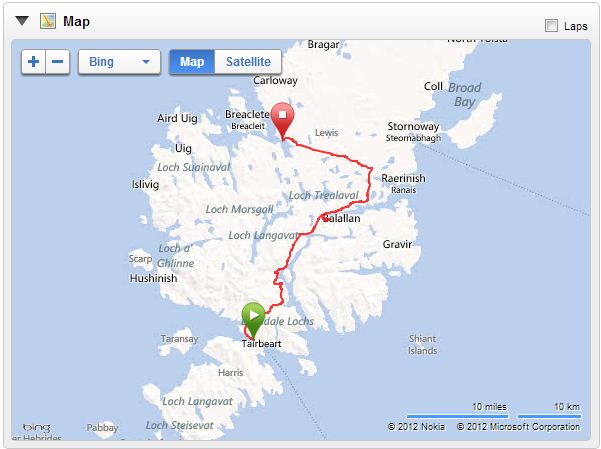Click the 10 miles scale bar
Image resolution: width=601 pixels, height=449 pixels.
[x=457, y=416]
